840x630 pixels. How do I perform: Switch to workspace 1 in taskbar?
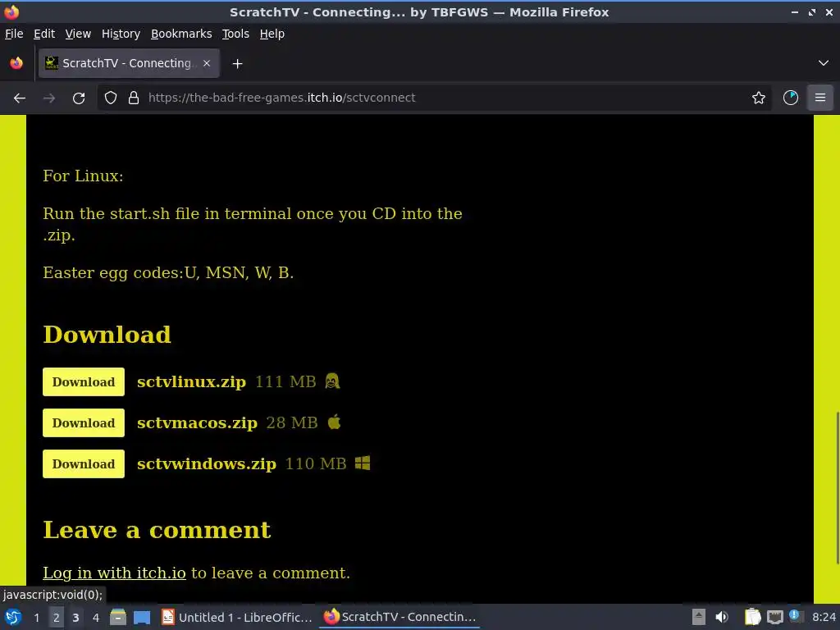(36, 618)
